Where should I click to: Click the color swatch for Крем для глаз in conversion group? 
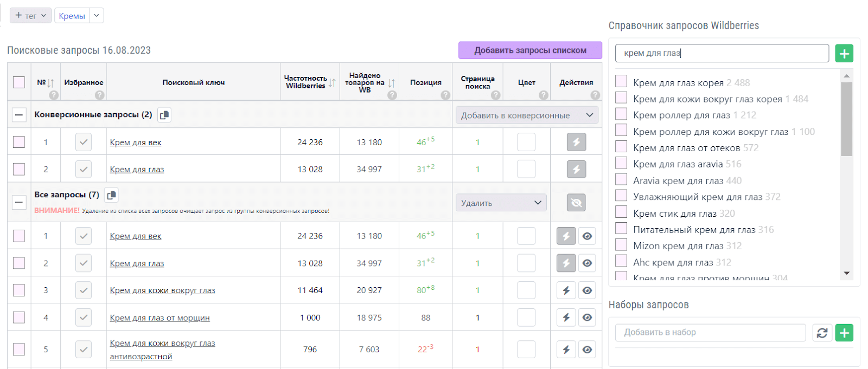[x=526, y=169]
